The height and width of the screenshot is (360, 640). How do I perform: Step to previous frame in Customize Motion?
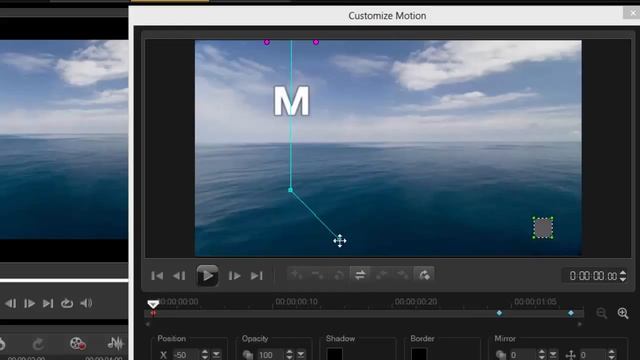[179, 276]
